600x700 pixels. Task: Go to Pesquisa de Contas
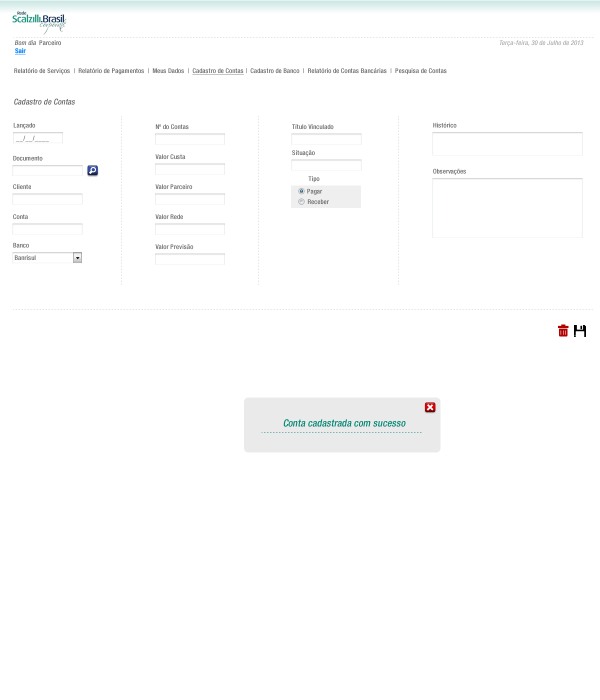click(420, 71)
